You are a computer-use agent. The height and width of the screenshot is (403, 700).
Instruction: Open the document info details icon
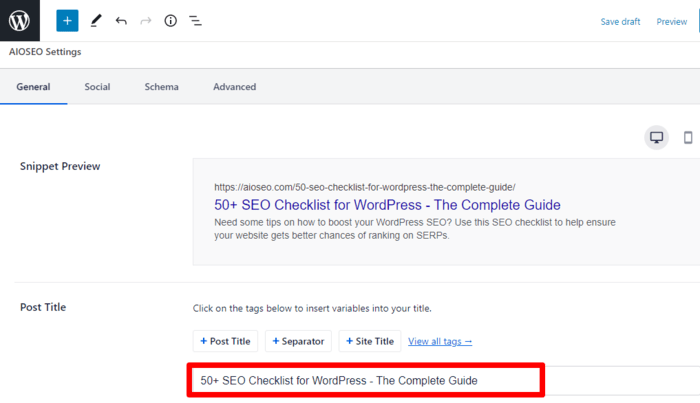click(171, 21)
